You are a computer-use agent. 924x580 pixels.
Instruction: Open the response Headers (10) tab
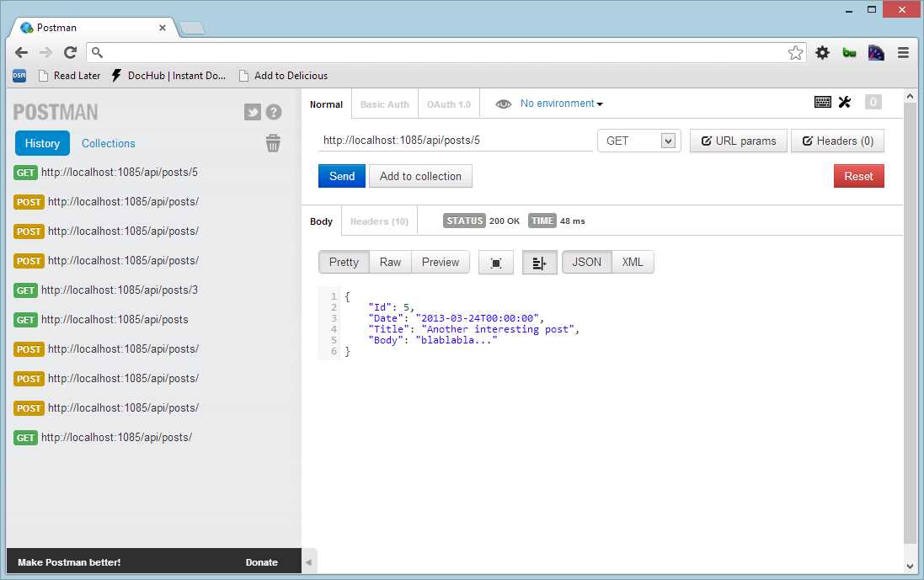[379, 221]
